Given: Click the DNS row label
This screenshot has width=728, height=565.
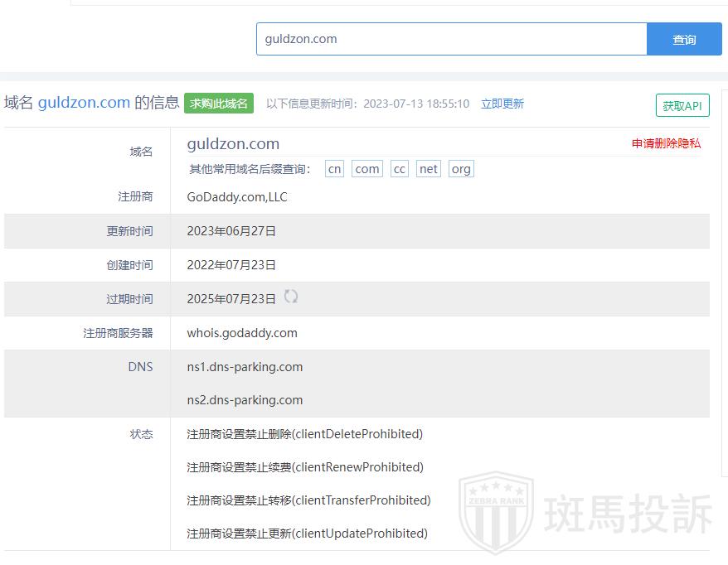Looking at the screenshot, I should point(140,367).
